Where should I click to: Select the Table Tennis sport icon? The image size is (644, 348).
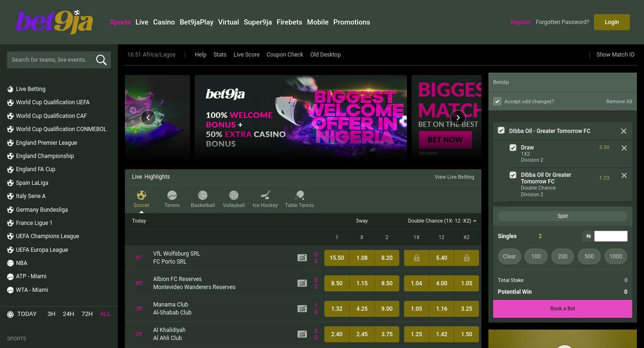point(299,199)
